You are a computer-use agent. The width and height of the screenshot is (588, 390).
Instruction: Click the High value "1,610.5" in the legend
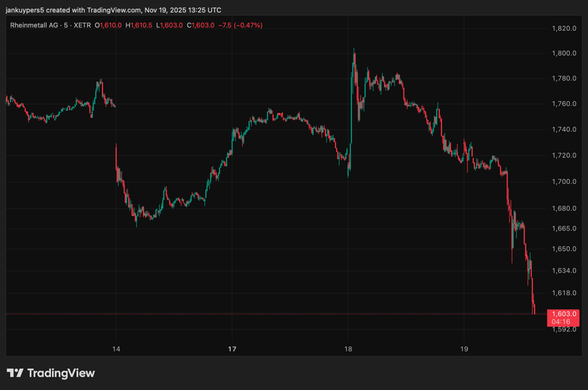[x=141, y=25]
